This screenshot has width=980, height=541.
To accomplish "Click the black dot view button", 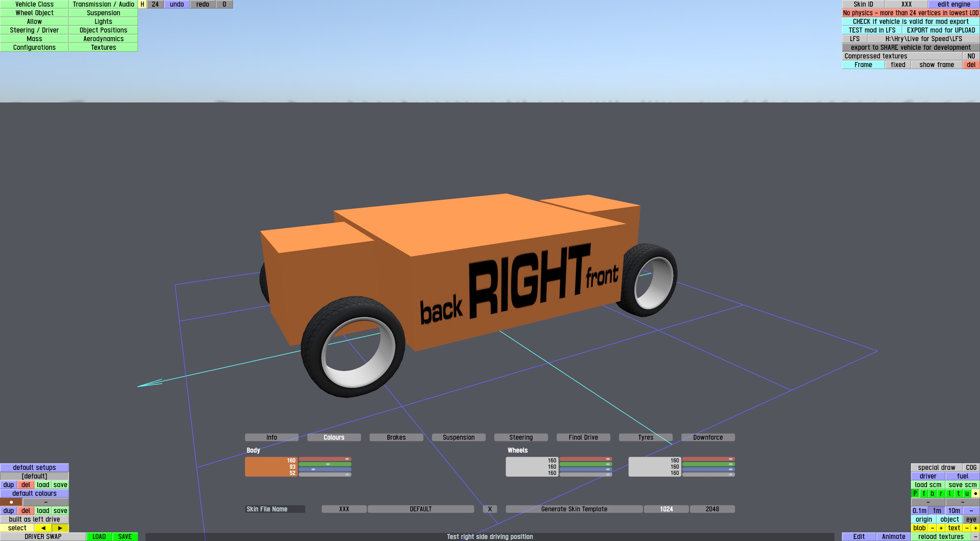I will coord(975,493).
